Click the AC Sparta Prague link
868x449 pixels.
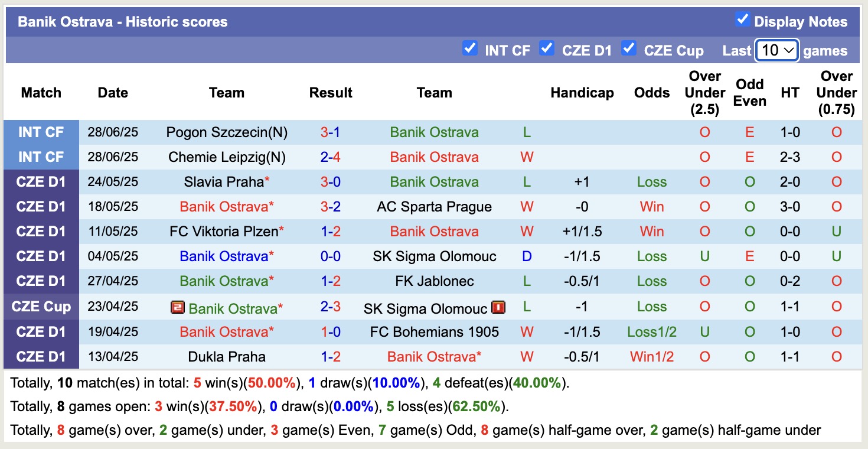435,206
